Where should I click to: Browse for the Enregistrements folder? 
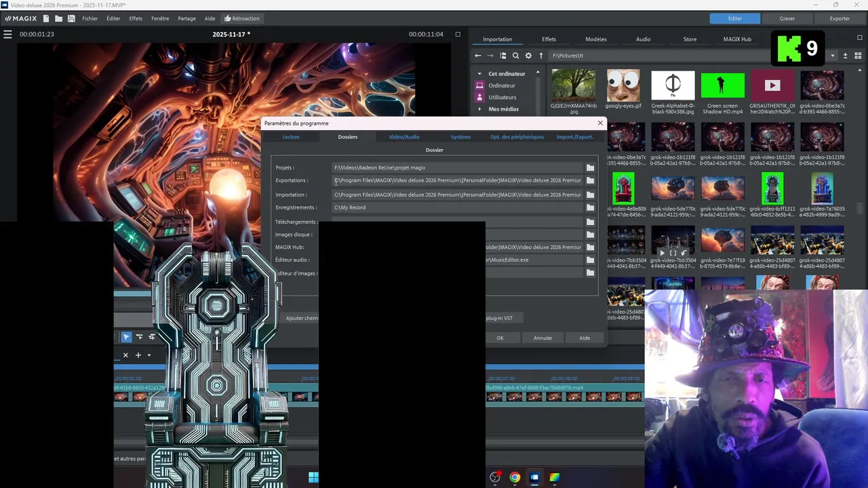click(x=590, y=207)
